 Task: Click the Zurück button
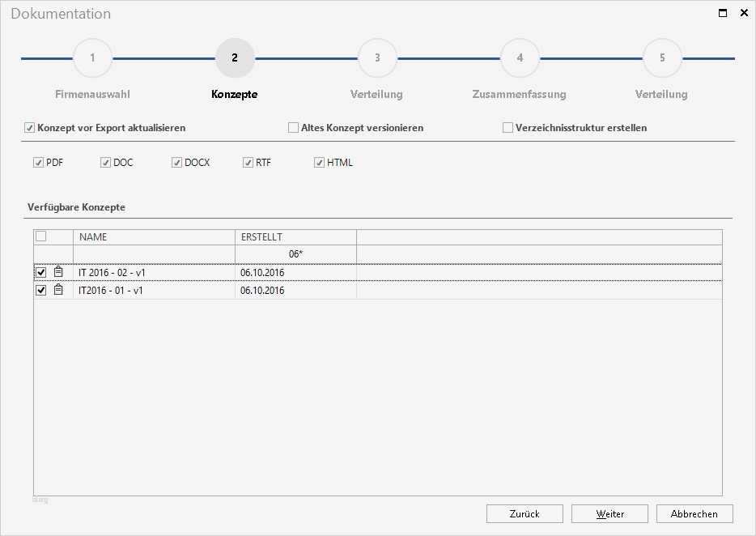[x=525, y=514]
